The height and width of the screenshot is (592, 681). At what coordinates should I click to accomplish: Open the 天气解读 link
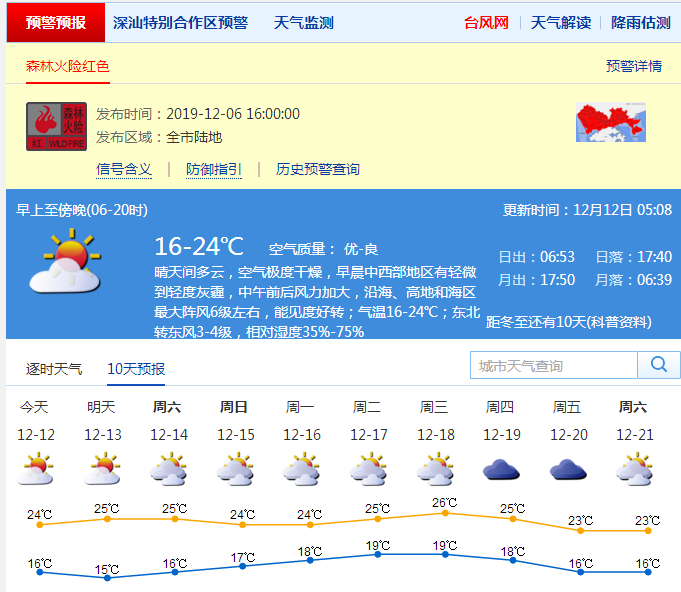coord(560,22)
